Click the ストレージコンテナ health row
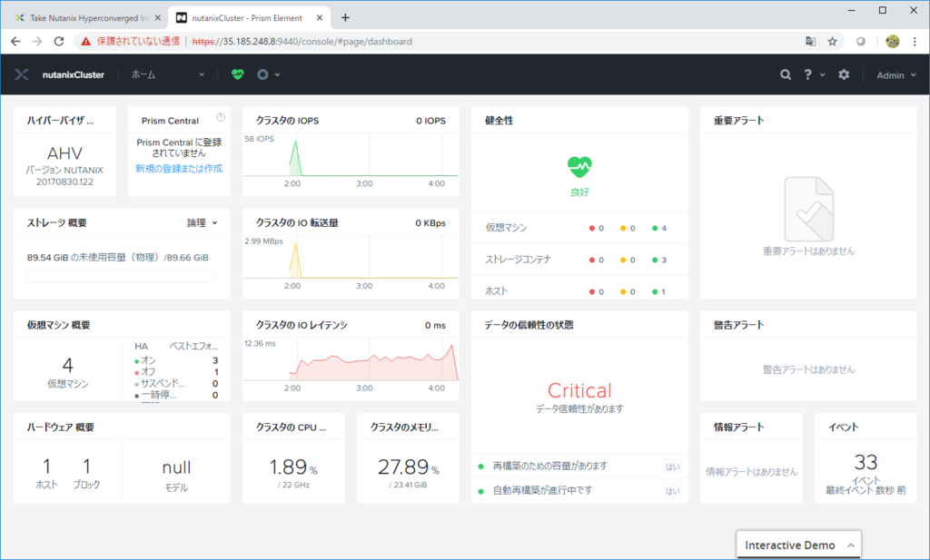Image resolution: width=930 pixels, height=560 pixels. click(x=579, y=260)
